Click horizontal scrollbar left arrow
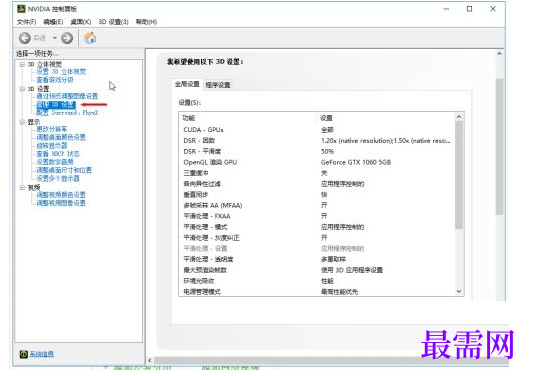 click(x=150, y=360)
